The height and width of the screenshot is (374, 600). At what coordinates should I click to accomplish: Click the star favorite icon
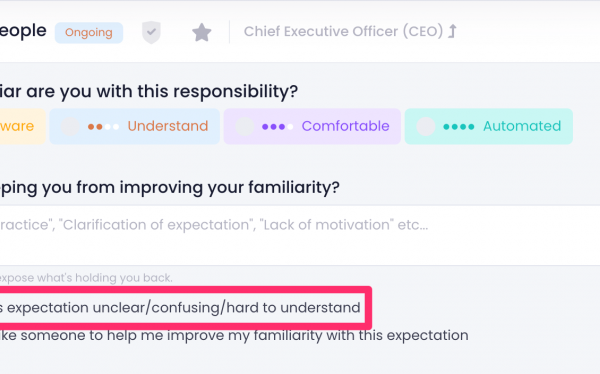point(202,32)
